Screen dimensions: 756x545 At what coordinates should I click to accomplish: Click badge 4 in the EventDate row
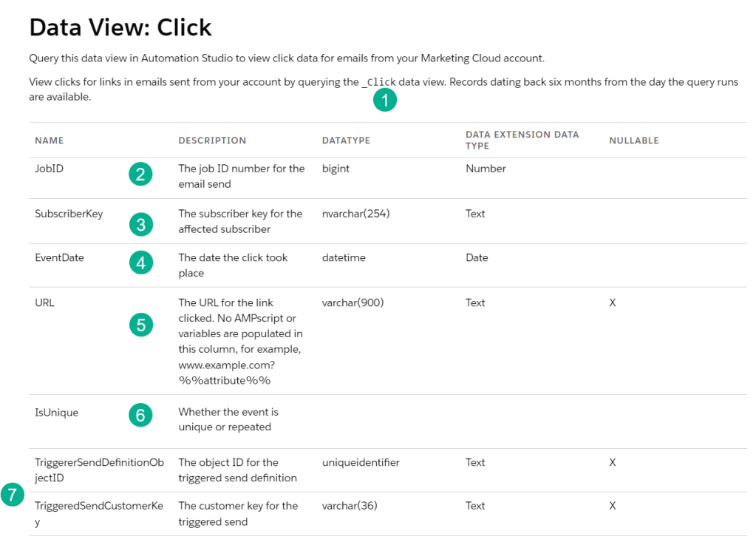(x=140, y=263)
